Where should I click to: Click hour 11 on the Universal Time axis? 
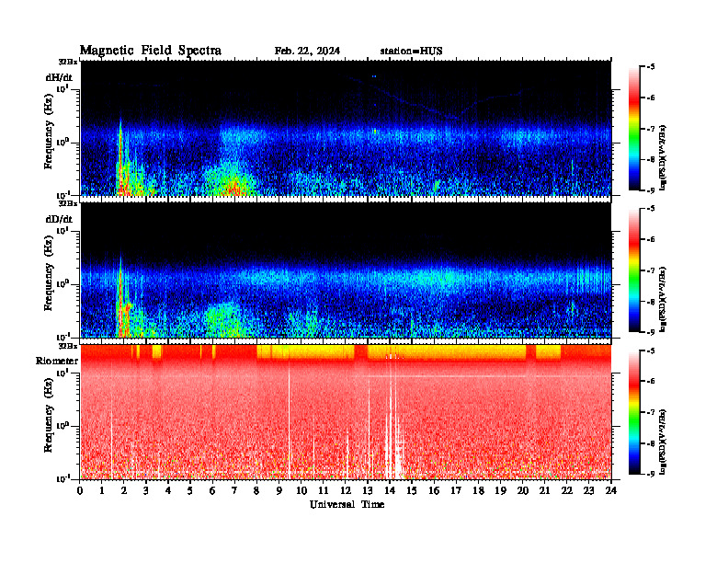point(324,491)
